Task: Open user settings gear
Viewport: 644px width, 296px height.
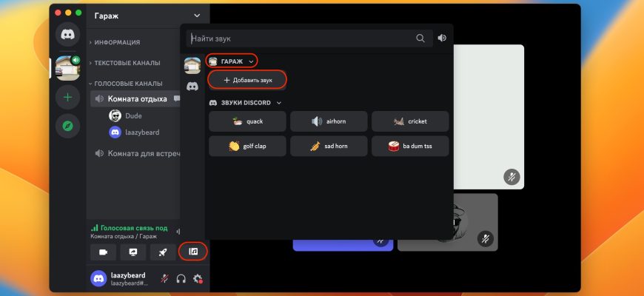Action: coord(198,279)
